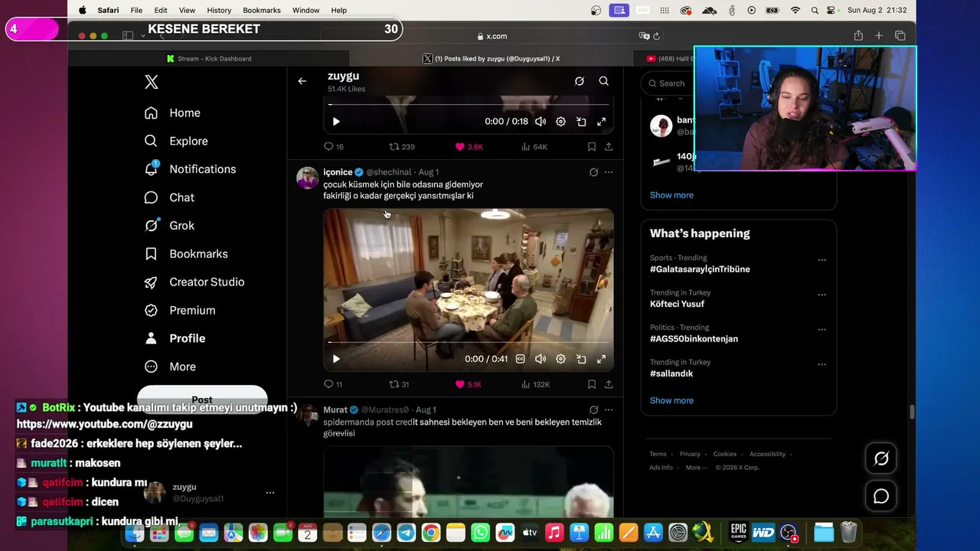This screenshot has width=980, height=551.
Task: Open Explore in the X sidebar
Action: tap(177, 141)
